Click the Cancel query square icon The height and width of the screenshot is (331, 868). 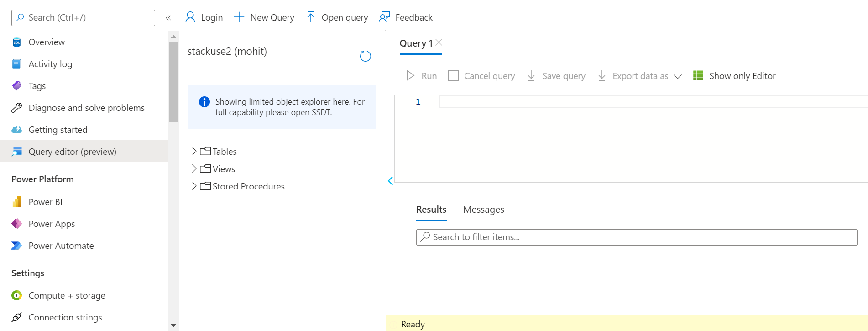click(453, 75)
